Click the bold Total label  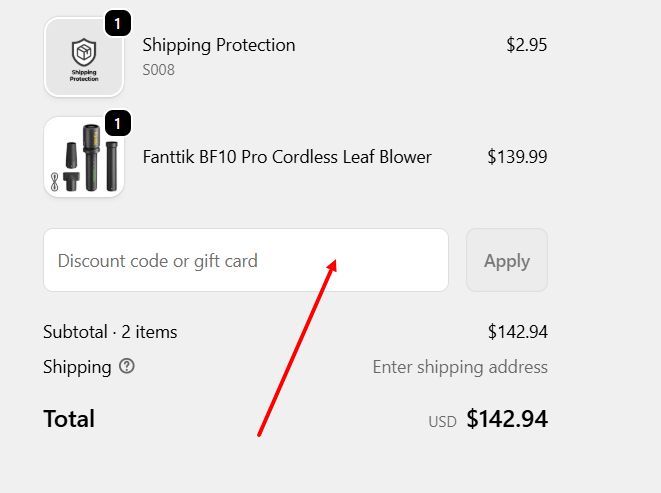pyautogui.click(x=69, y=419)
